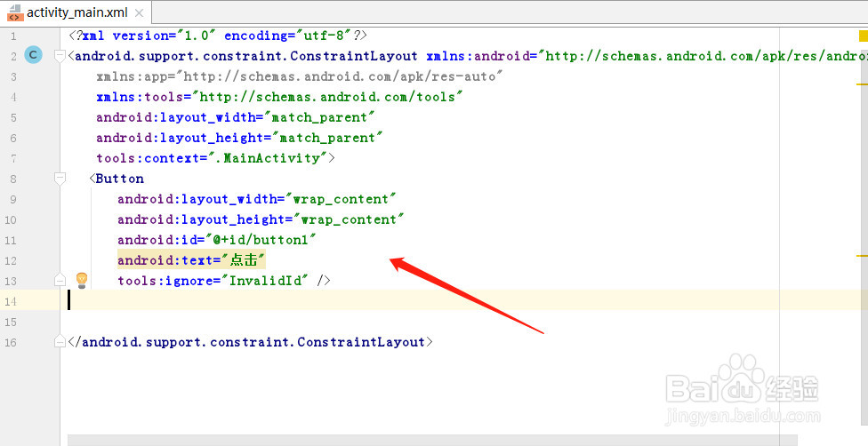Viewport: 868px width, 446px height.
Task: Open the class gutter icon on line 2
Action: pos(33,55)
